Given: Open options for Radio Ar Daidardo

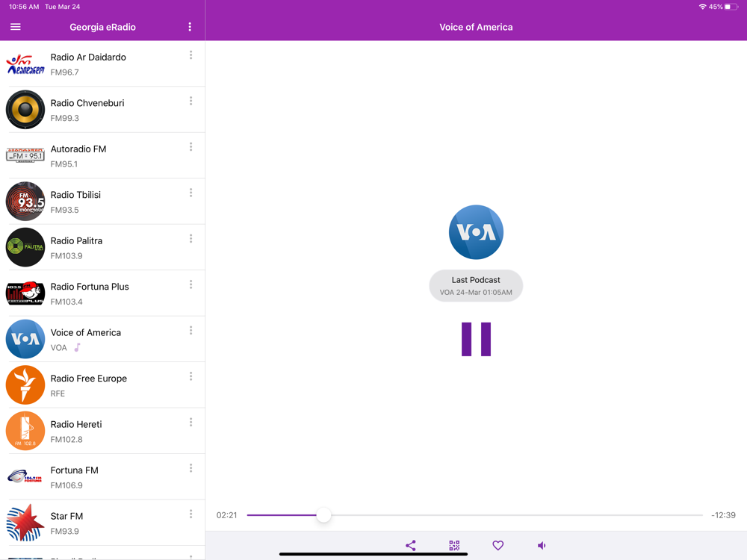Looking at the screenshot, I should click(x=191, y=55).
